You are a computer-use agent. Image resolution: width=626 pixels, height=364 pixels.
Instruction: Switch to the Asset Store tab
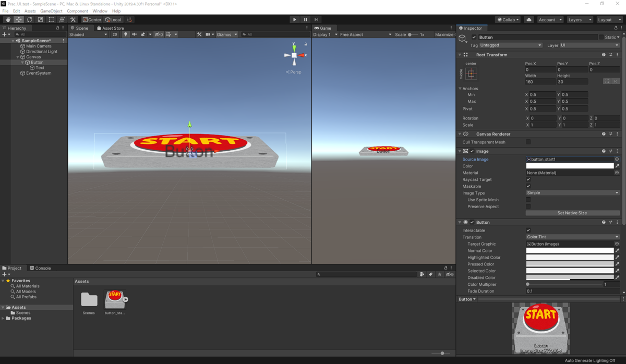click(110, 28)
